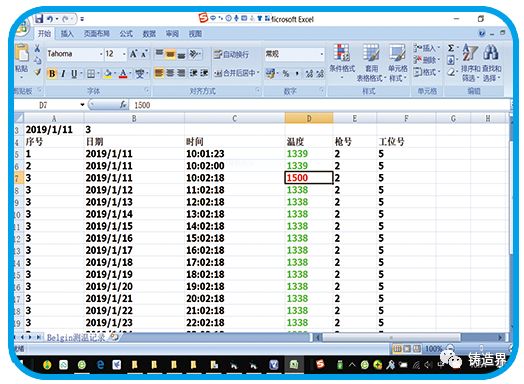
Task: Toggle Italic formatting button
Action: coord(63,74)
